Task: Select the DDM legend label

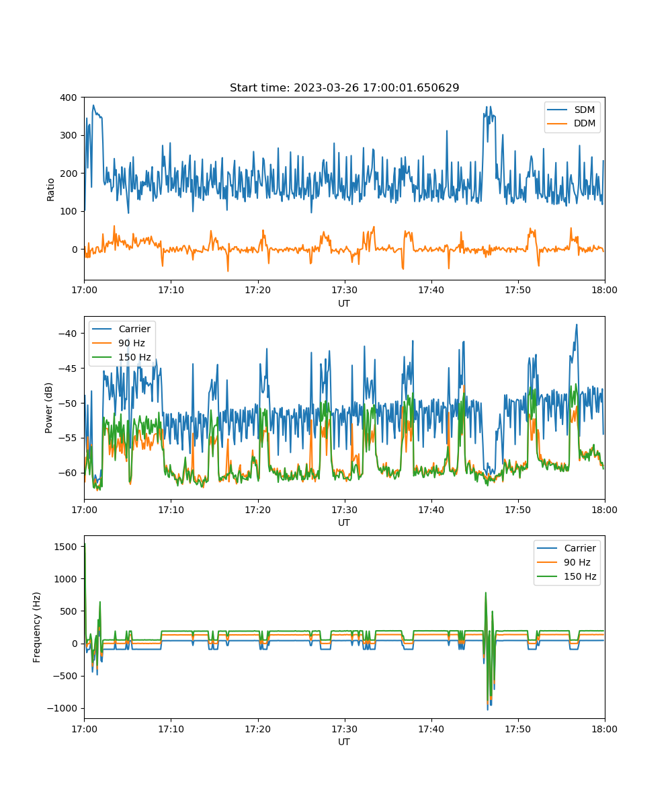Action: click(x=585, y=123)
